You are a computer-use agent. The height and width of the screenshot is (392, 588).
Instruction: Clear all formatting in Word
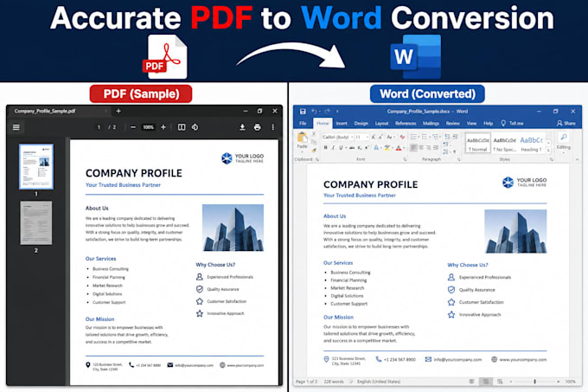[x=402, y=138]
